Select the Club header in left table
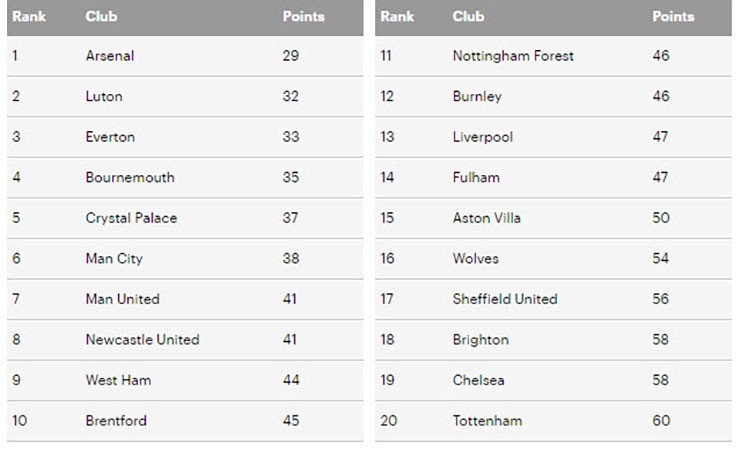740x450 pixels. (x=101, y=17)
